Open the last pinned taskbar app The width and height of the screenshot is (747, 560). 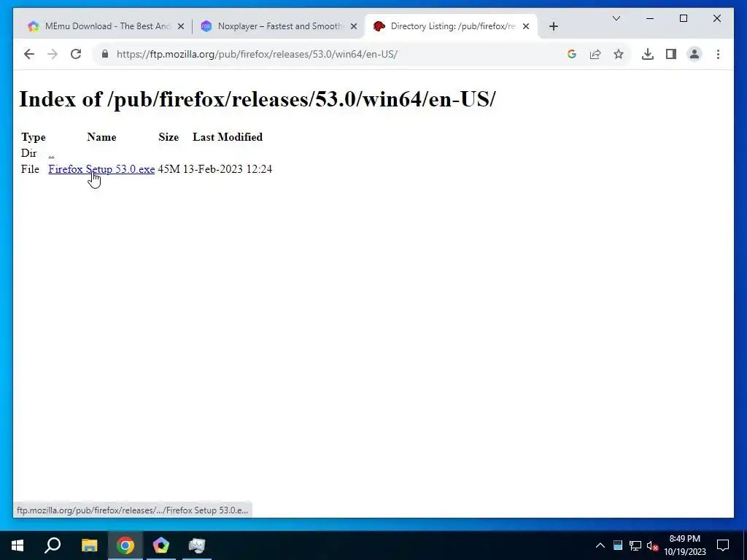[x=197, y=545]
